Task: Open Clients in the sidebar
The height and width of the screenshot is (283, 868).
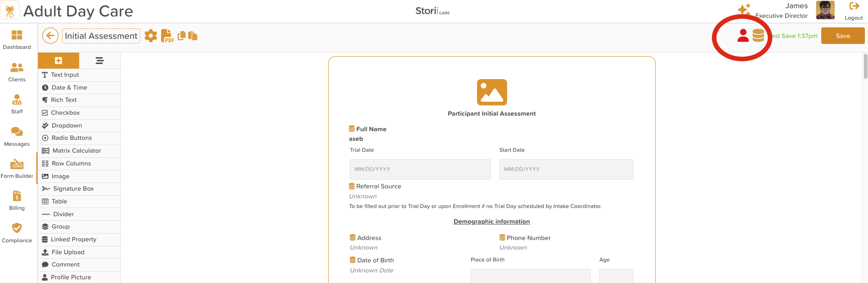Action: coord(17,72)
